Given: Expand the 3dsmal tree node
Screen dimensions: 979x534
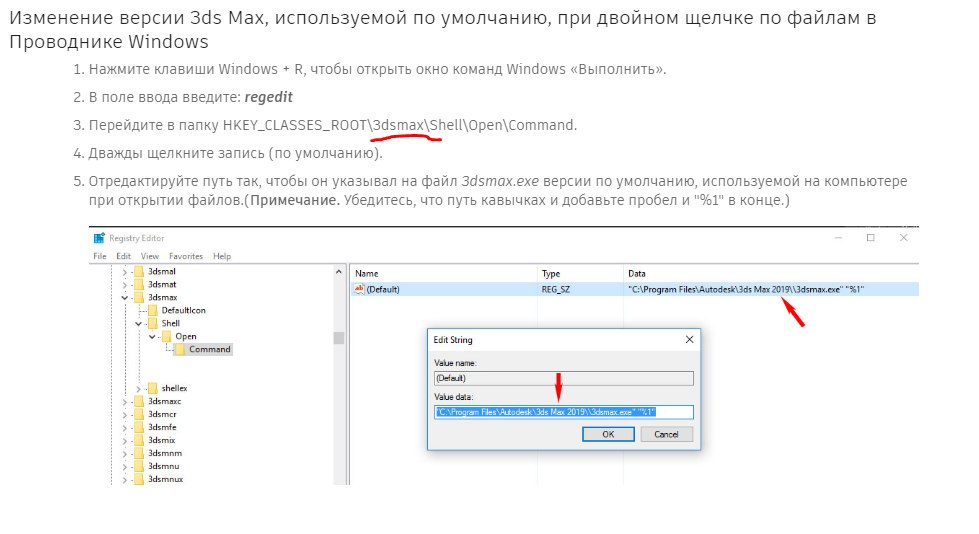Looking at the screenshot, I should pyautogui.click(x=124, y=272).
